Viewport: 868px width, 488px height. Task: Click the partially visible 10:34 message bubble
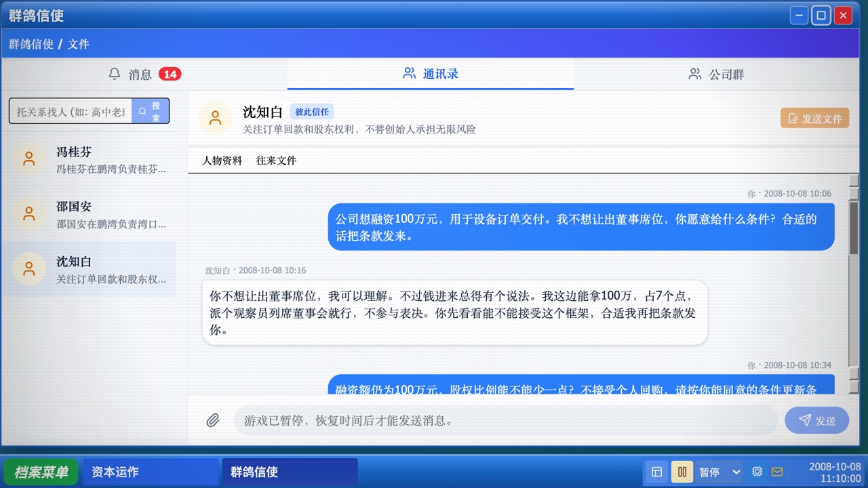(x=581, y=384)
